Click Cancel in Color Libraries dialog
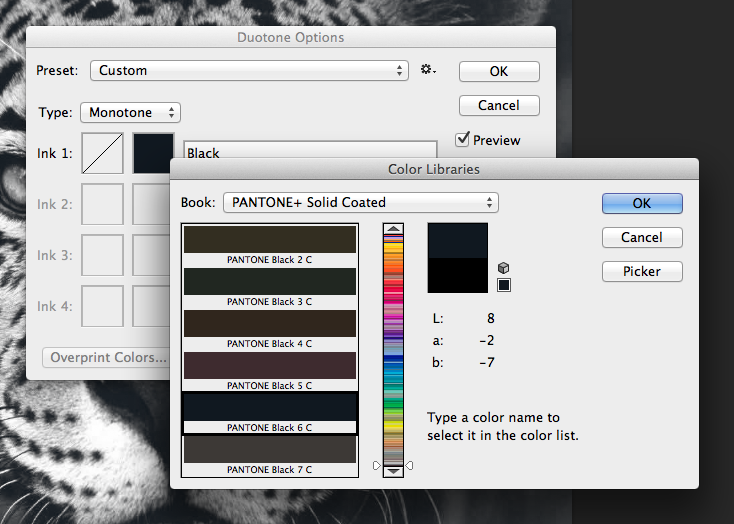 tap(642, 237)
